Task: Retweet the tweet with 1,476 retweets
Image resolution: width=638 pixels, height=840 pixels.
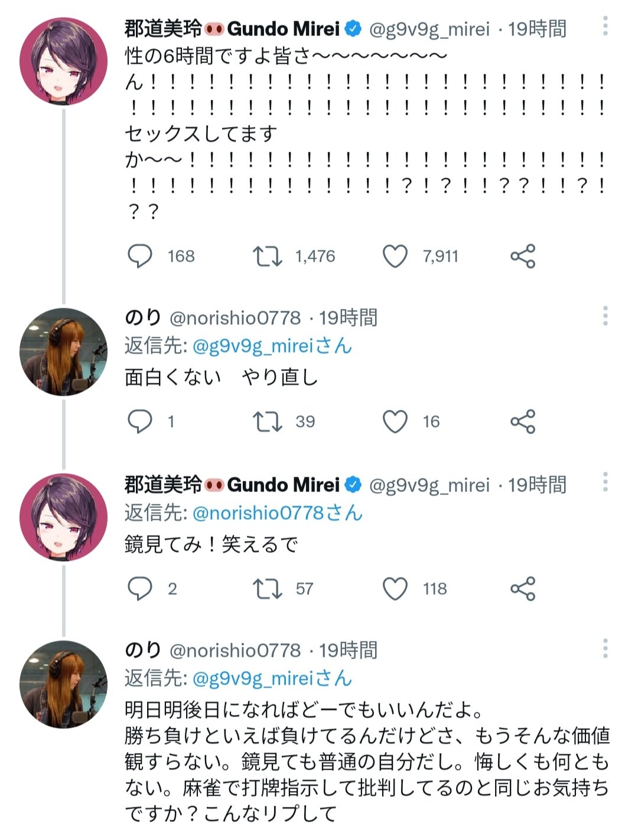Action: [x=267, y=256]
